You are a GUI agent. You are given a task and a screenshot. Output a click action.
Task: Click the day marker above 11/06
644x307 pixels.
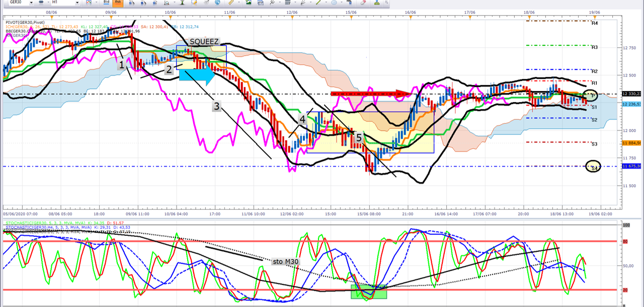pos(229,17)
